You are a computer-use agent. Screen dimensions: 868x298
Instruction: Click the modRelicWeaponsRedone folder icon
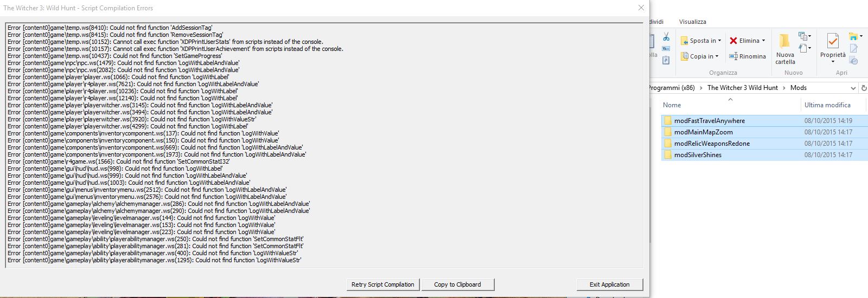(668, 144)
